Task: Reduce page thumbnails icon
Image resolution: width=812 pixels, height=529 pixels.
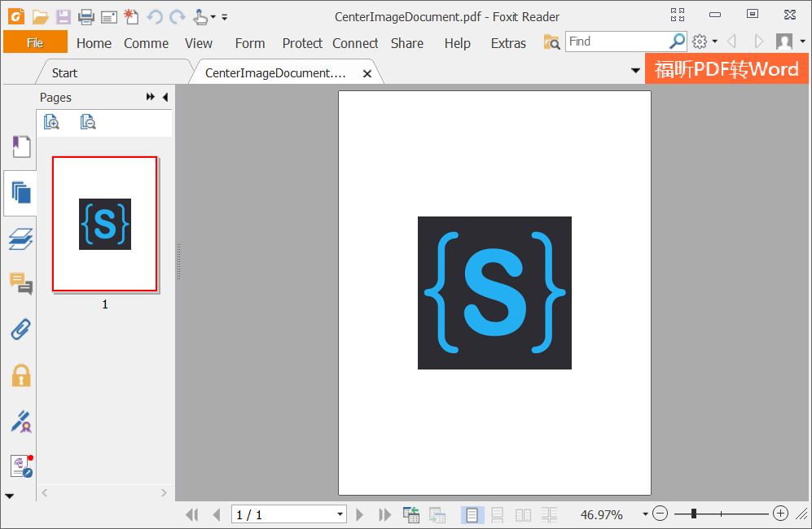Action: pos(87,122)
